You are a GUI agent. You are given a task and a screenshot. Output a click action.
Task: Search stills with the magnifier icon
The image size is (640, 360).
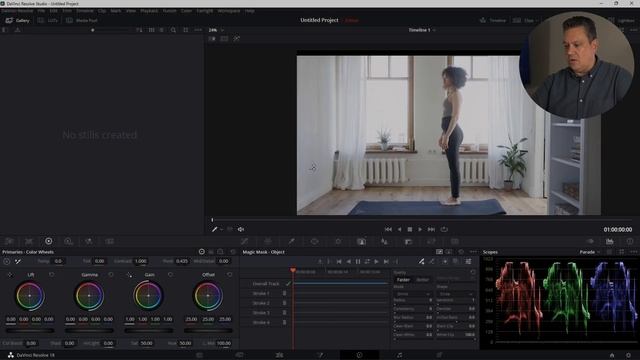pos(173,30)
